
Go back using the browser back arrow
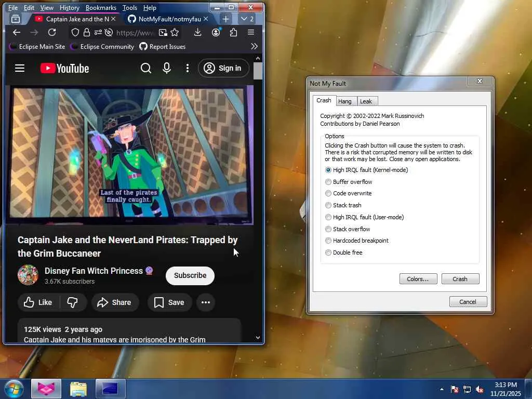[17, 33]
